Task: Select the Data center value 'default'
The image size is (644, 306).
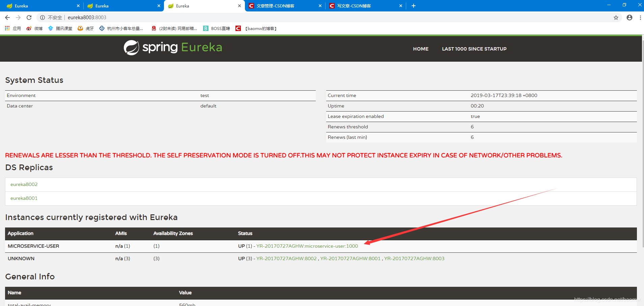Action: [x=208, y=106]
